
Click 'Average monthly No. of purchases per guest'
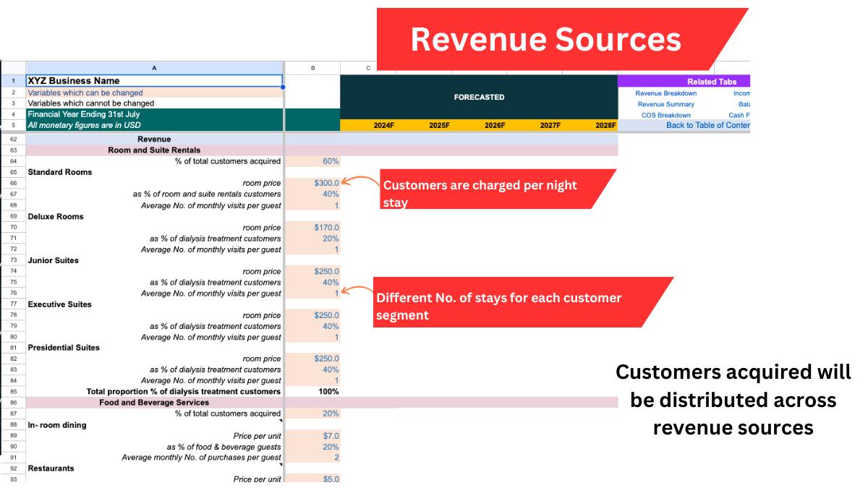[202, 458]
